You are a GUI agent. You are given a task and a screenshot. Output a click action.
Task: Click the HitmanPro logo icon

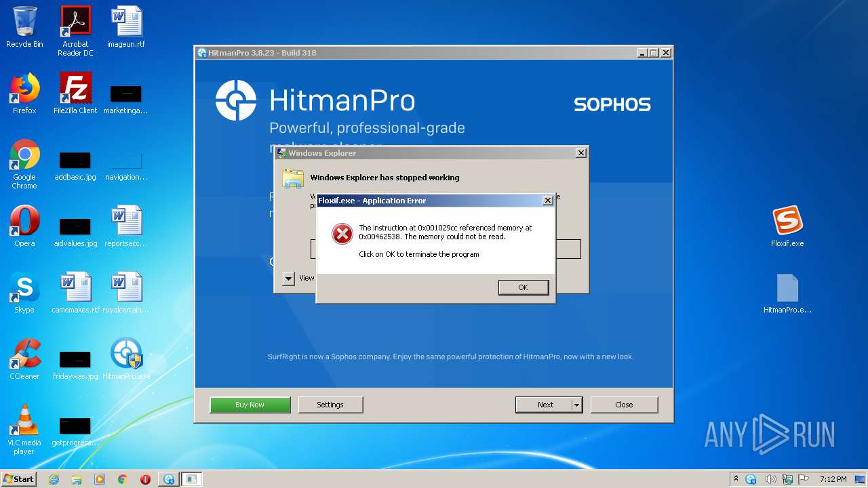coord(235,101)
